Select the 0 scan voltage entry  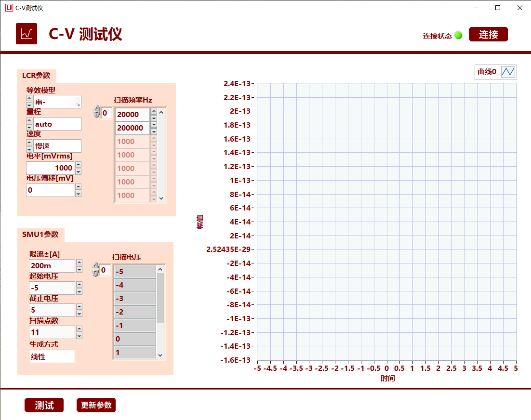(135, 339)
